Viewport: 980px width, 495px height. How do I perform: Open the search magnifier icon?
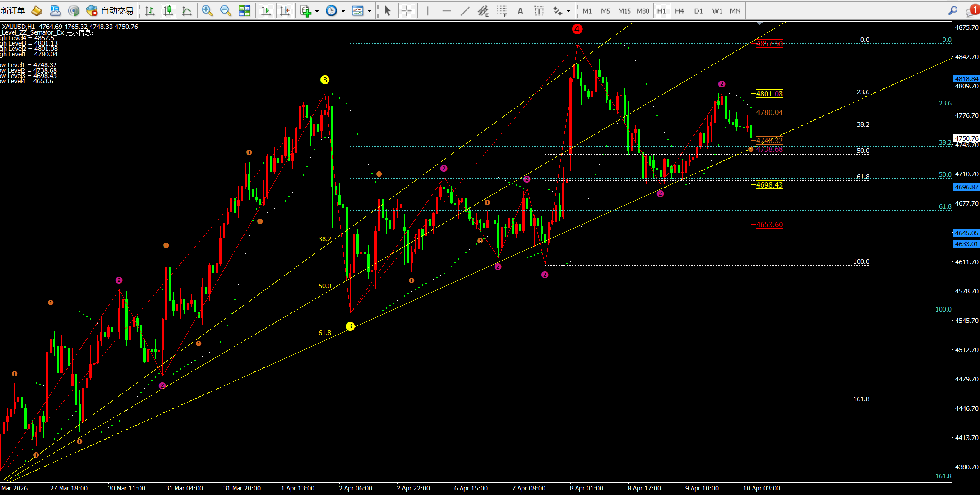[952, 11]
